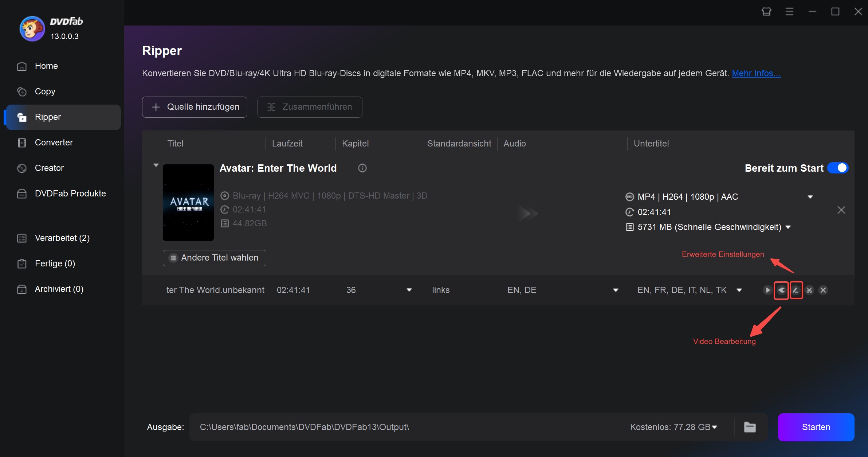The height and width of the screenshot is (457, 868).
Task: Expand the audio language dropdown
Action: click(616, 289)
